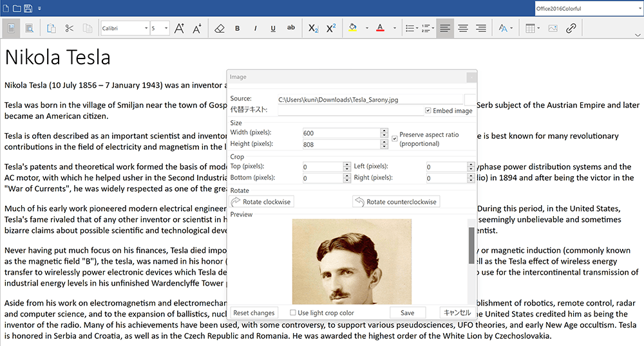The height and width of the screenshot is (346, 644).
Task: Open the Calibri font family dropdown
Action: (x=145, y=28)
